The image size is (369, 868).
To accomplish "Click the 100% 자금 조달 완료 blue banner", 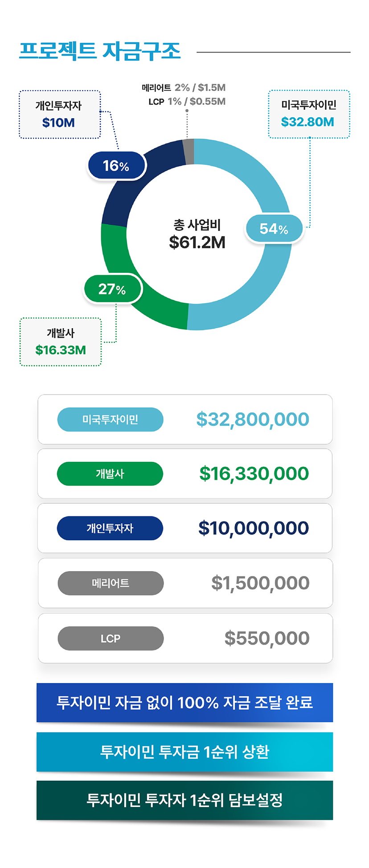I will pos(184,702).
